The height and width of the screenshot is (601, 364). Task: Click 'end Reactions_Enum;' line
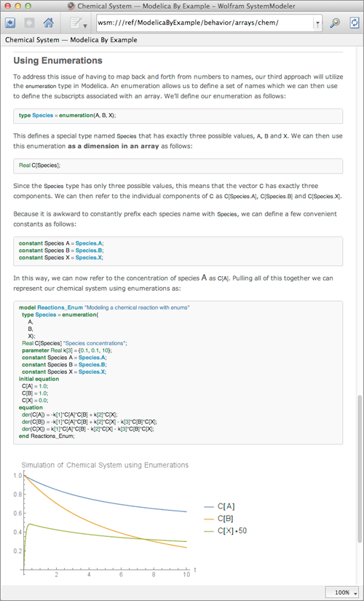(x=47, y=436)
